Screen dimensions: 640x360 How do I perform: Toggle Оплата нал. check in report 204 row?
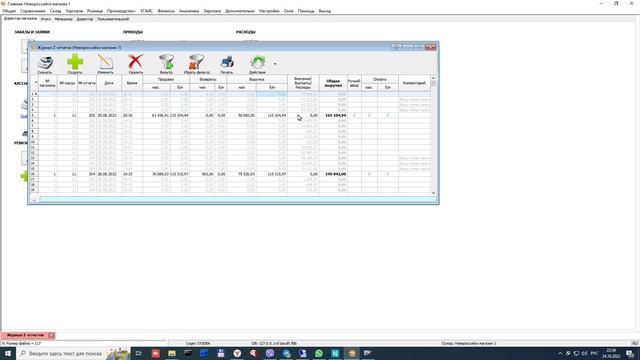369,174
